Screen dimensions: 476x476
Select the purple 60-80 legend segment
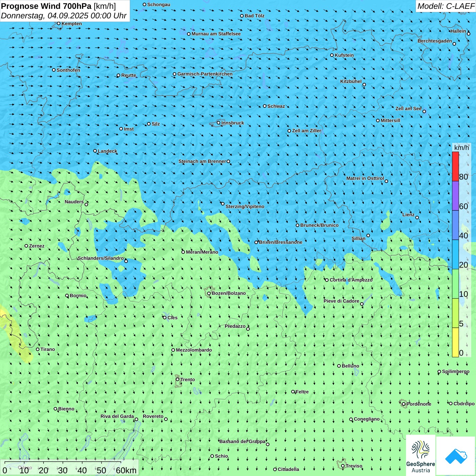[455, 196]
